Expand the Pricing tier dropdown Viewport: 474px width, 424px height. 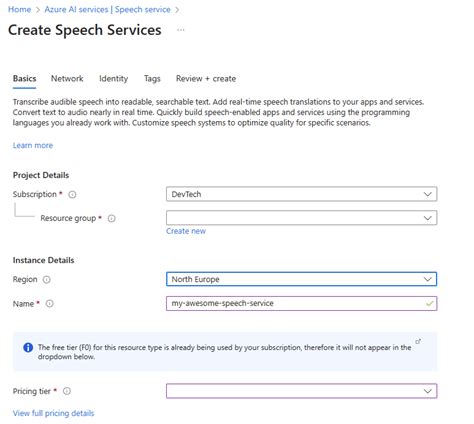click(x=301, y=391)
